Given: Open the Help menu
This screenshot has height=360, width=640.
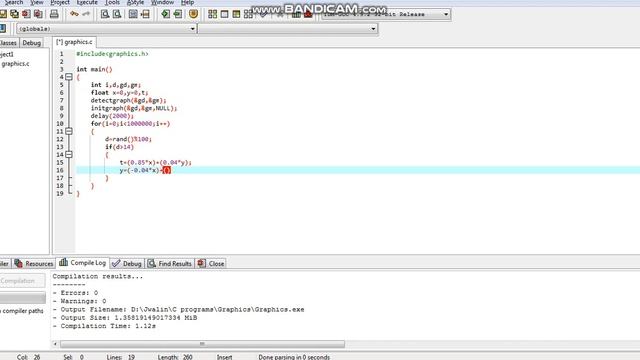Looking at the screenshot, I should coord(187,2).
